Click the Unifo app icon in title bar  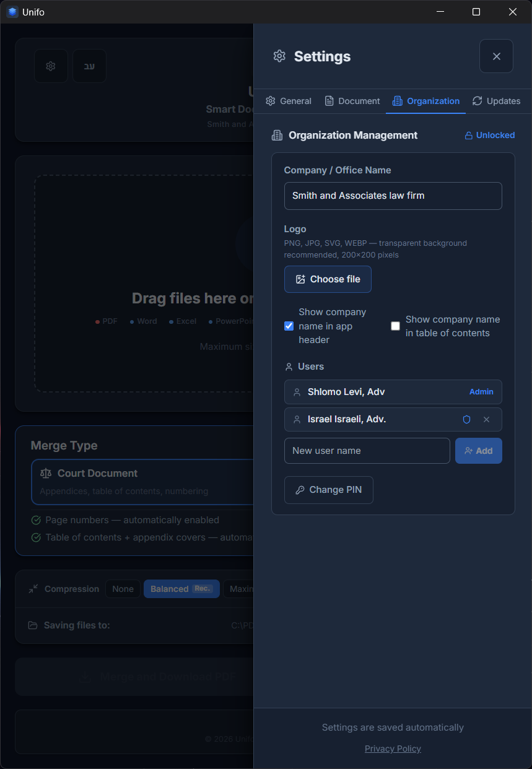(12, 12)
